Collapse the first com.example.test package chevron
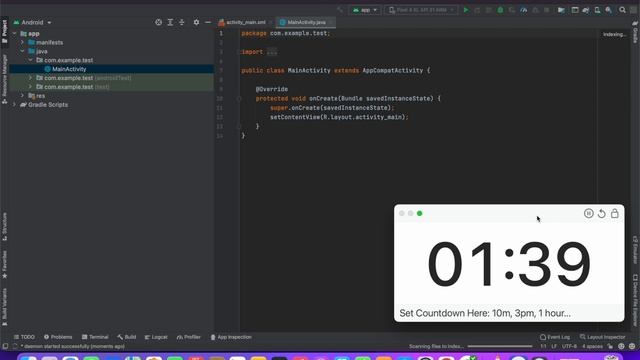640x360 pixels. coord(30,60)
